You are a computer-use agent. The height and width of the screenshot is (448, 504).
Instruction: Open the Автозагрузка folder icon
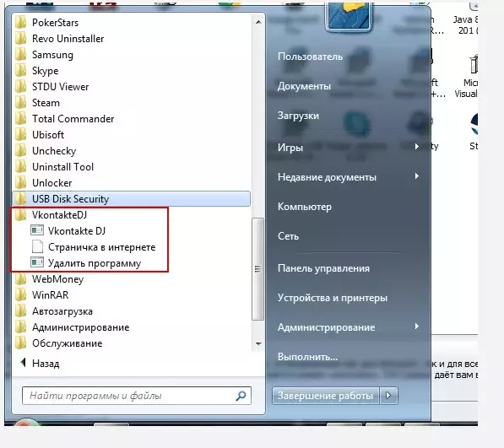[21, 311]
